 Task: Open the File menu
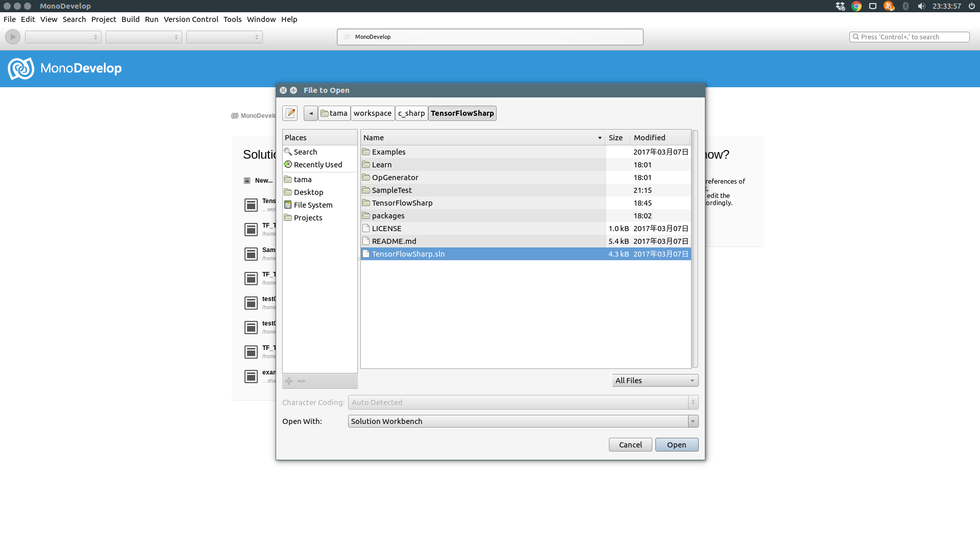pos(10,19)
